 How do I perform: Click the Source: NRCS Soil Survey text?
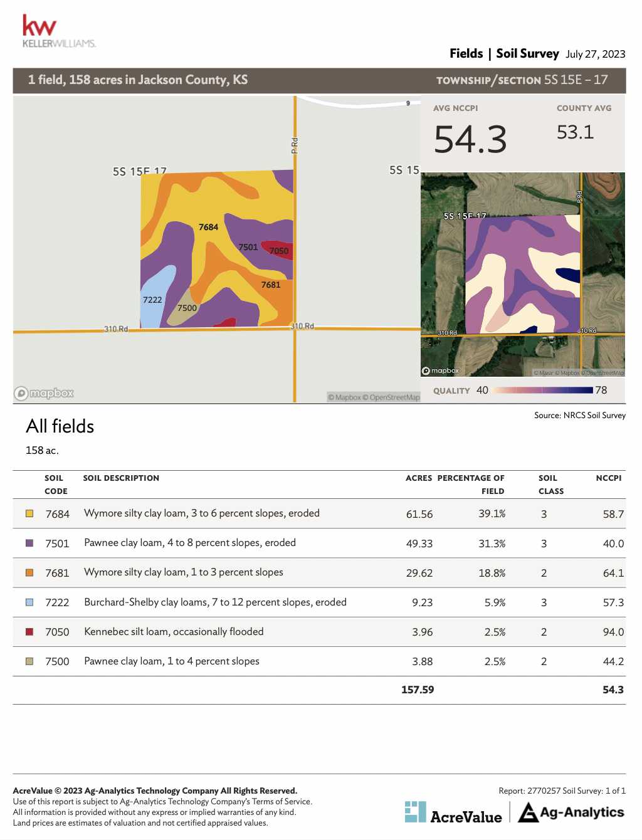(580, 415)
